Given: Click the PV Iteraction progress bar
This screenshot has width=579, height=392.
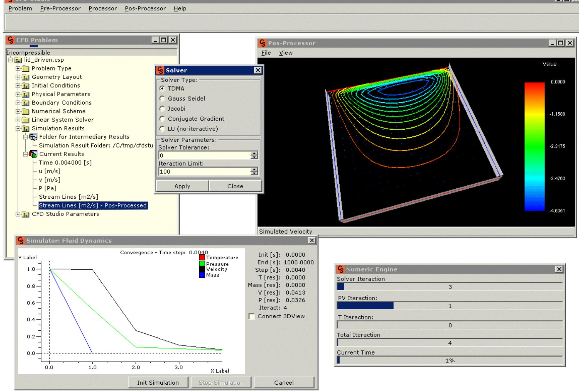Looking at the screenshot, I should click(x=450, y=306).
